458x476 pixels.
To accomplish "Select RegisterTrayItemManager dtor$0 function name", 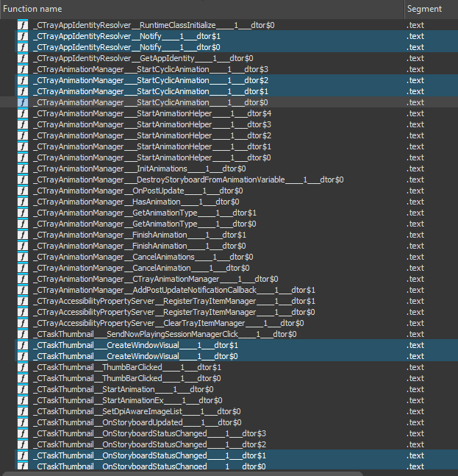I will [x=174, y=312].
